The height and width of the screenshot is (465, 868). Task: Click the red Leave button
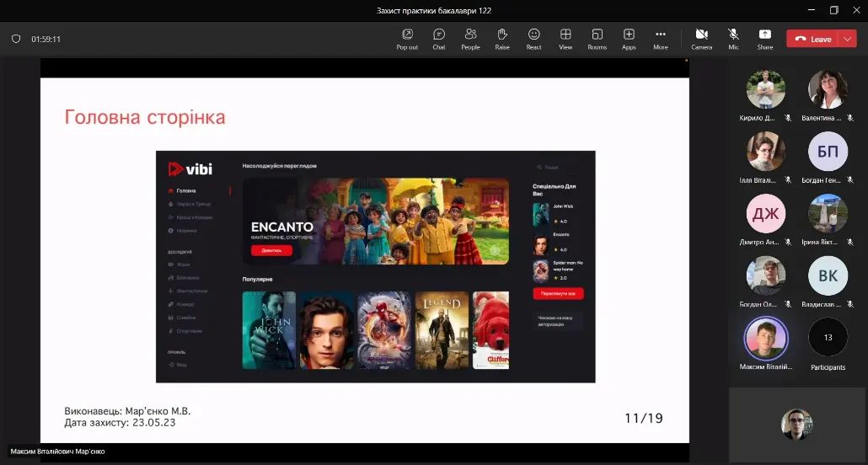tap(812, 39)
